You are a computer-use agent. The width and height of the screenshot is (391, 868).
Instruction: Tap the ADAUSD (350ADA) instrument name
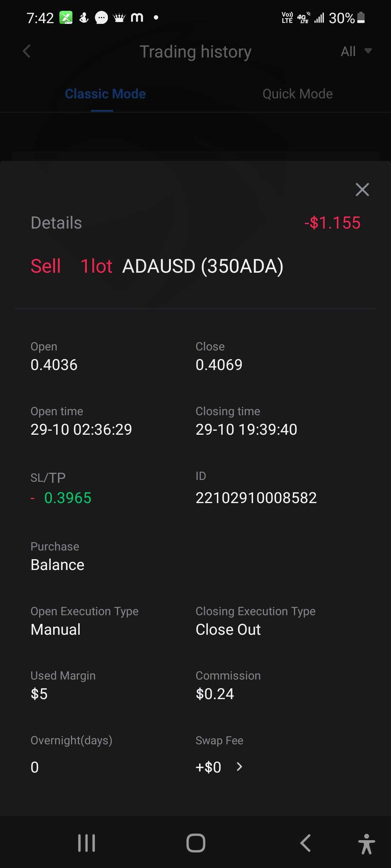[203, 267]
